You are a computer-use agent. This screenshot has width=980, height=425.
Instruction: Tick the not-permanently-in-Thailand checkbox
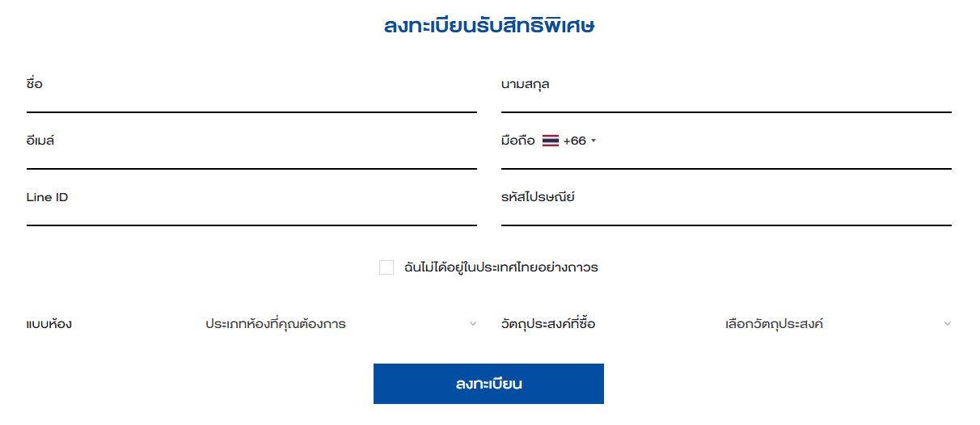(387, 267)
